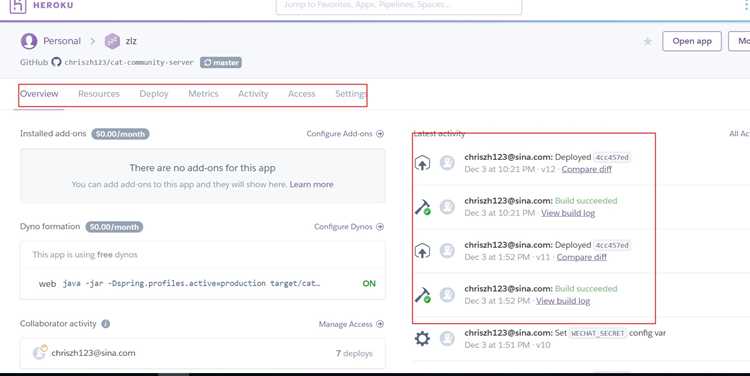
Task: Click the Dyno formation $0.00/month badge
Action: click(114, 227)
